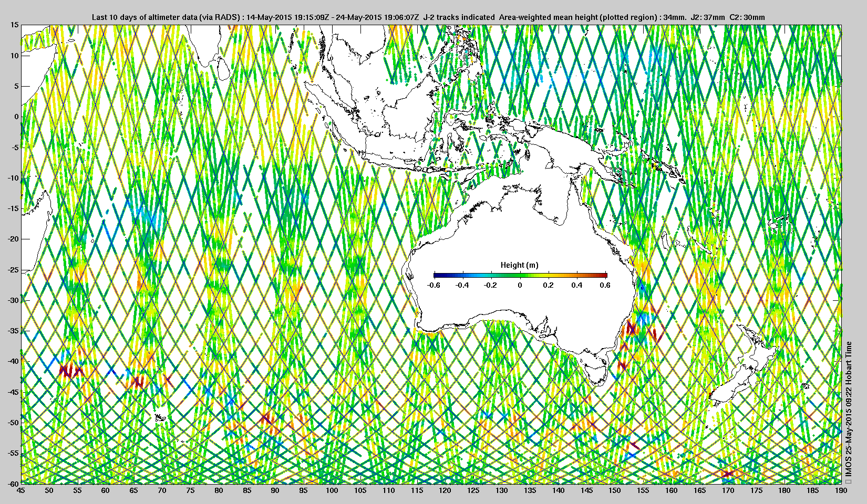Click longitude tick label "160" on x-axis
This screenshot has width=867, height=504.
click(671, 490)
